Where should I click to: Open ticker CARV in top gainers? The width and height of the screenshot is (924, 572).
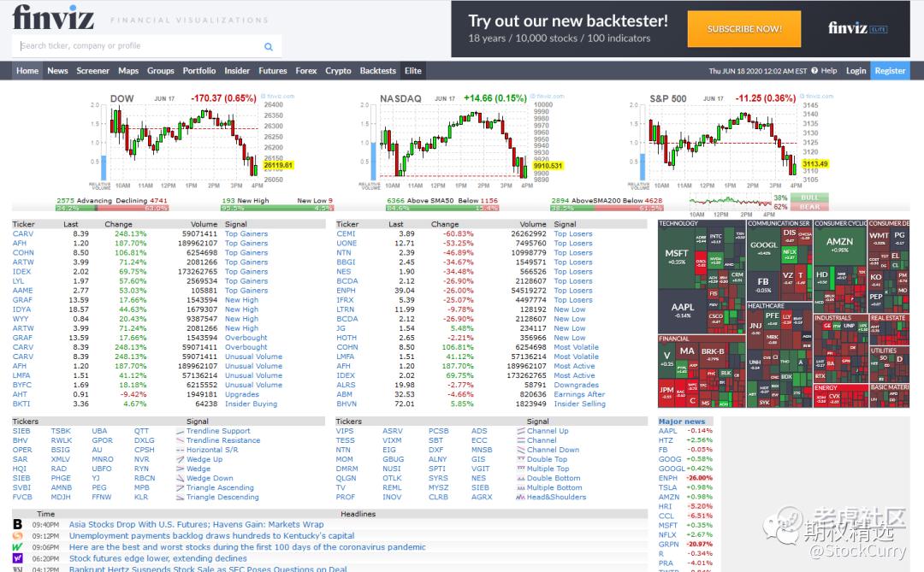[23, 234]
